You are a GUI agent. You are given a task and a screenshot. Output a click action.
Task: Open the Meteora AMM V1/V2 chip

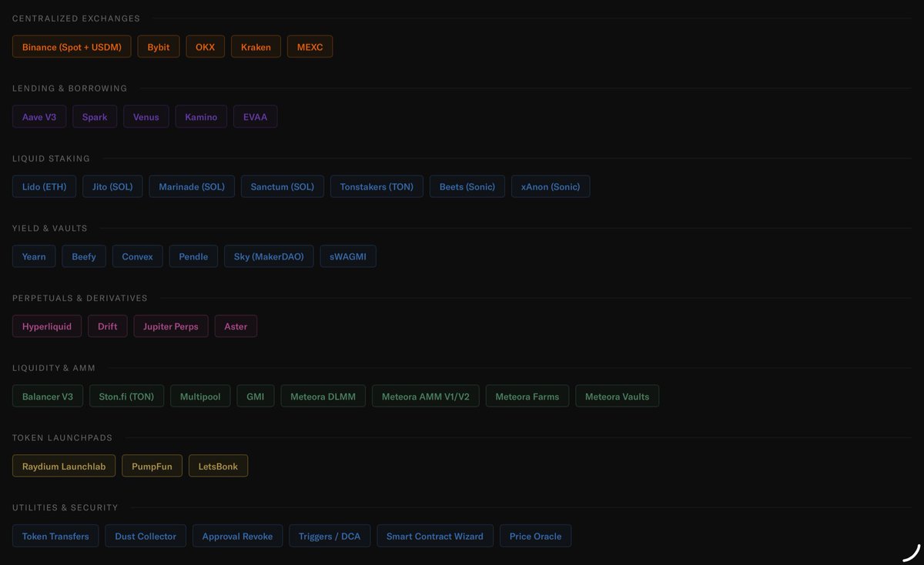426,396
